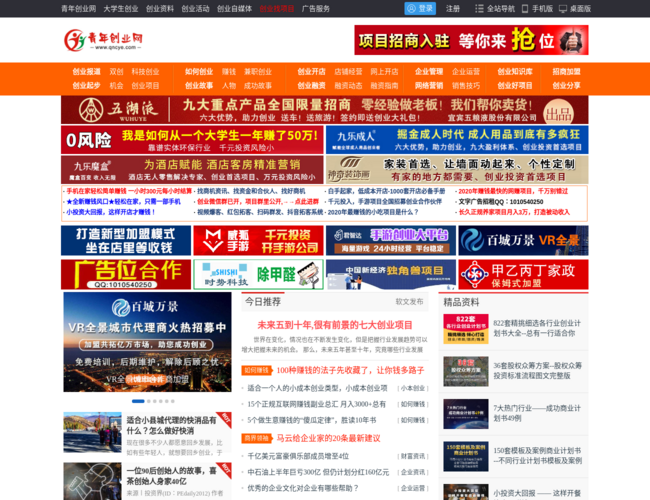Open text ad 小投资大回报，这样开店才赚钱
Viewport: 650px width, 500px height.
(x=110, y=212)
